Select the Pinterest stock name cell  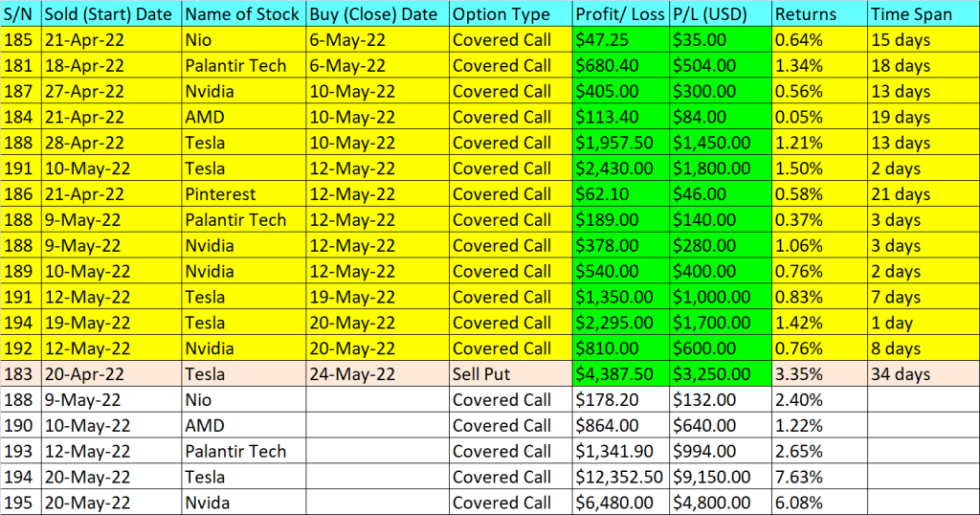pyautogui.click(x=243, y=194)
